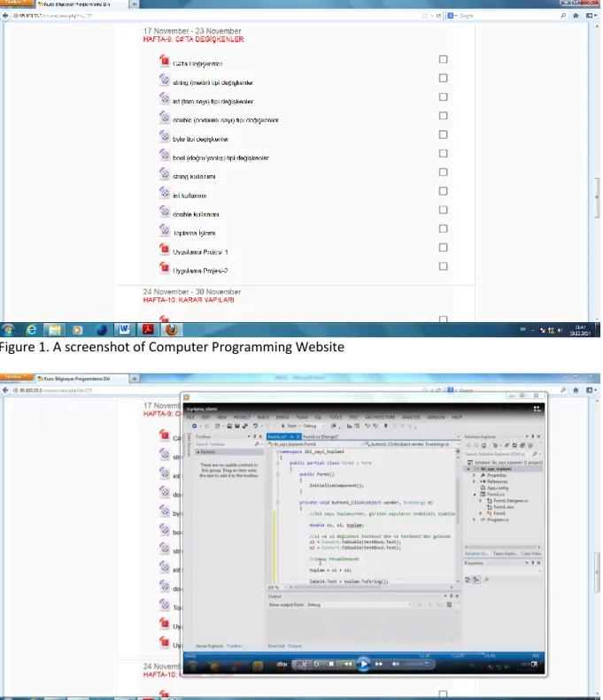603x700 pixels.
Task: Mute the video player volume
Action: (396, 665)
